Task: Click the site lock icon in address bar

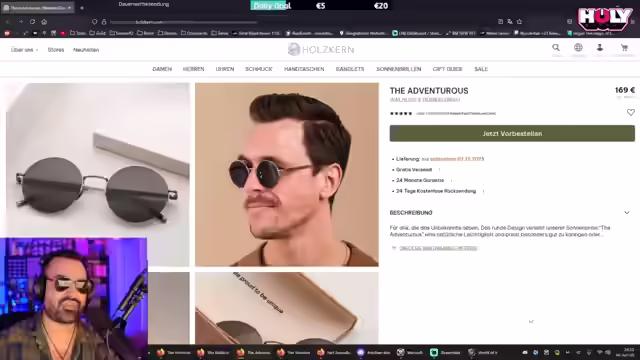Action: pyautogui.click(x=104, y=22)
